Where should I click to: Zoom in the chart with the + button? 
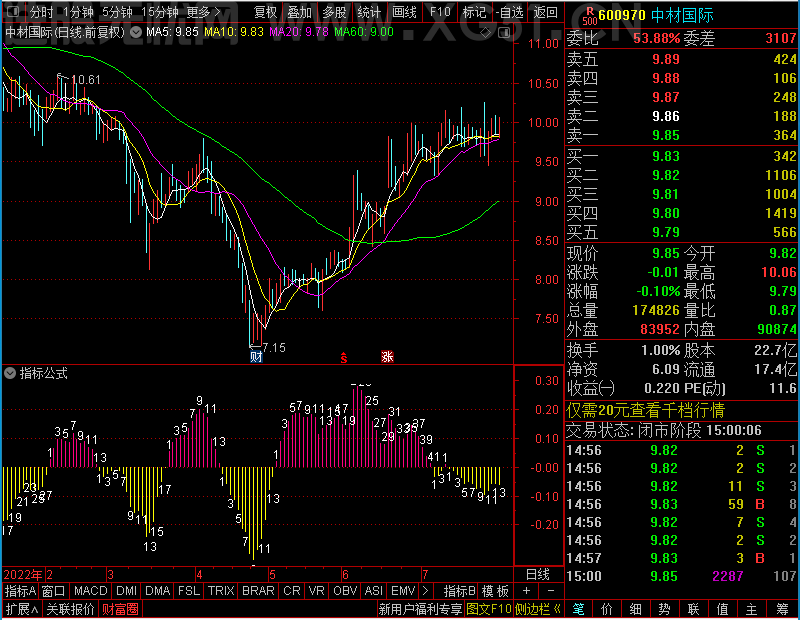pos(526,591)
